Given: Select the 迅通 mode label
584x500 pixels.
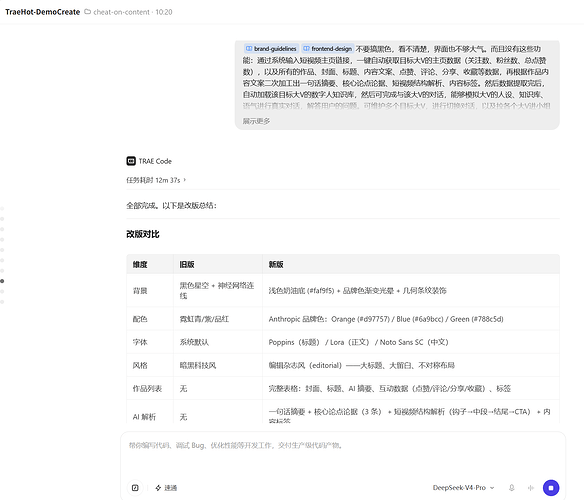Looking at the screenshot, I should tap(171, 488).
